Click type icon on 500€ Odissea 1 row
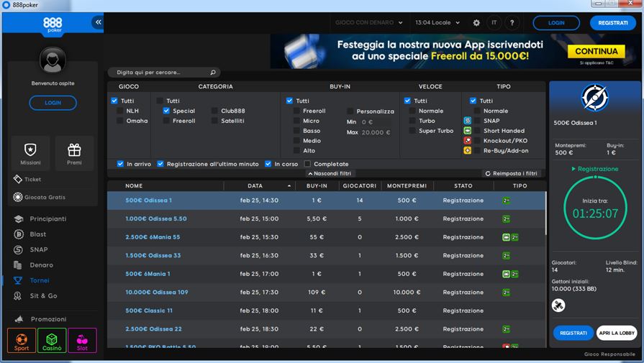The width and height of the screenshot is (644, 363). click(x=506, y=201)
